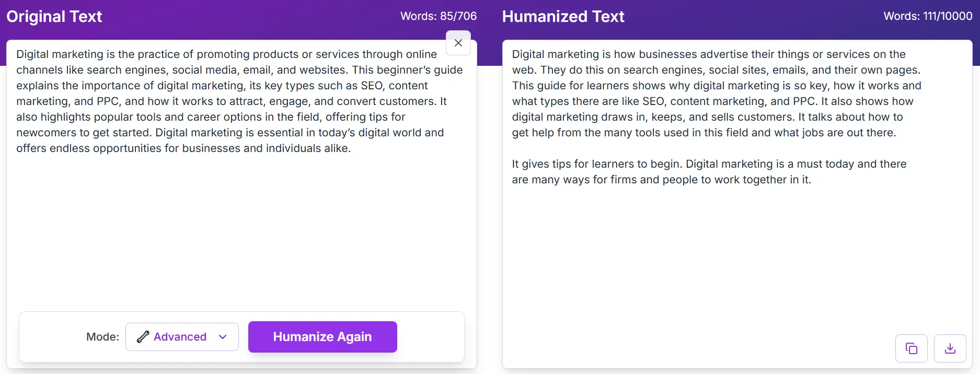The width and height of the screenshot is (980, 374).
Task: Click the wand icon beside Advanced
Action: pyautogui.click(x=143, y=337)
